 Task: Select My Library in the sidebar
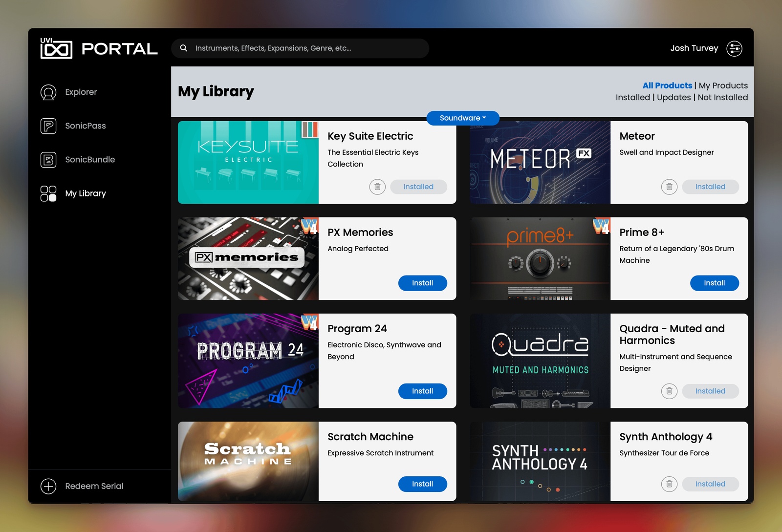pyautogui.click(x=86, y=193)
